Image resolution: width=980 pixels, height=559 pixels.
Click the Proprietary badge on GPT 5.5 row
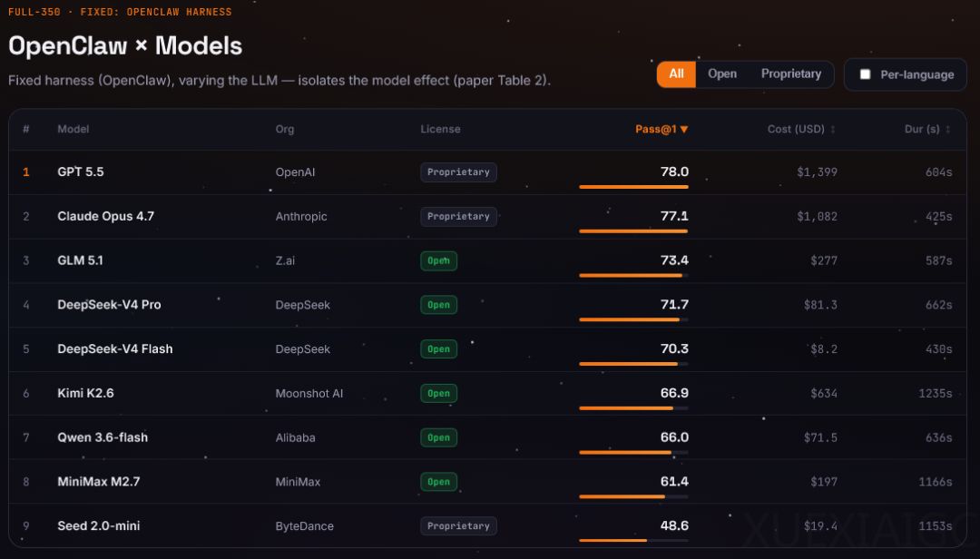tap(458, 172)
